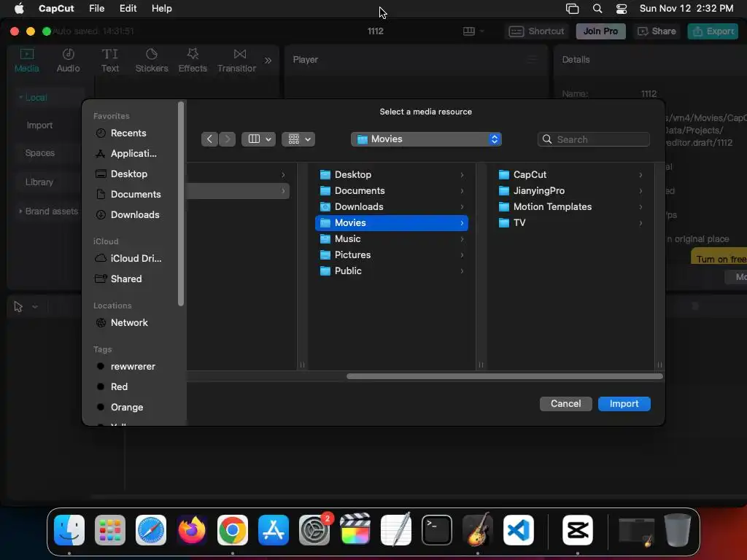Open the Pictures folder

392,254
